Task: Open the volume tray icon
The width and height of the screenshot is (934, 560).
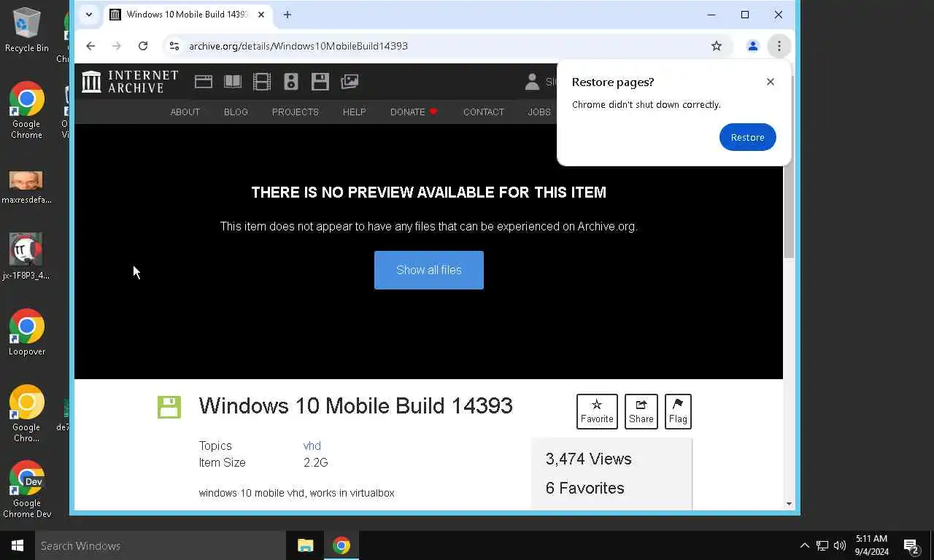Action: coord(840,545)
